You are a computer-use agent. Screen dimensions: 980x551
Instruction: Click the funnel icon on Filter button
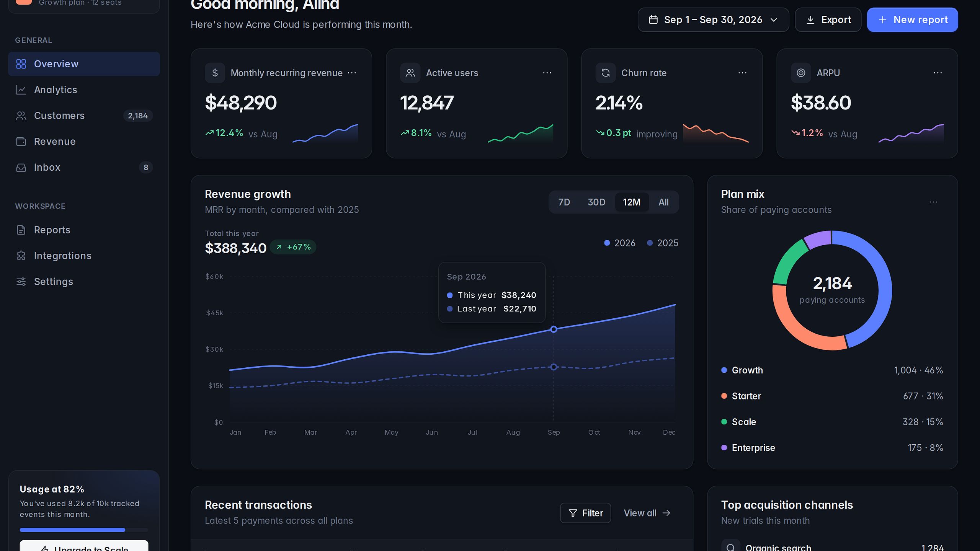573,513
